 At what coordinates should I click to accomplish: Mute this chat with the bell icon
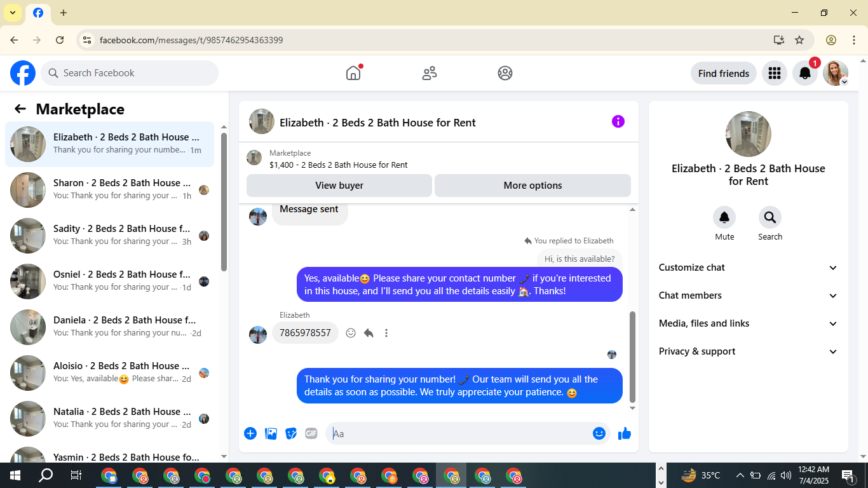[724, 218]
